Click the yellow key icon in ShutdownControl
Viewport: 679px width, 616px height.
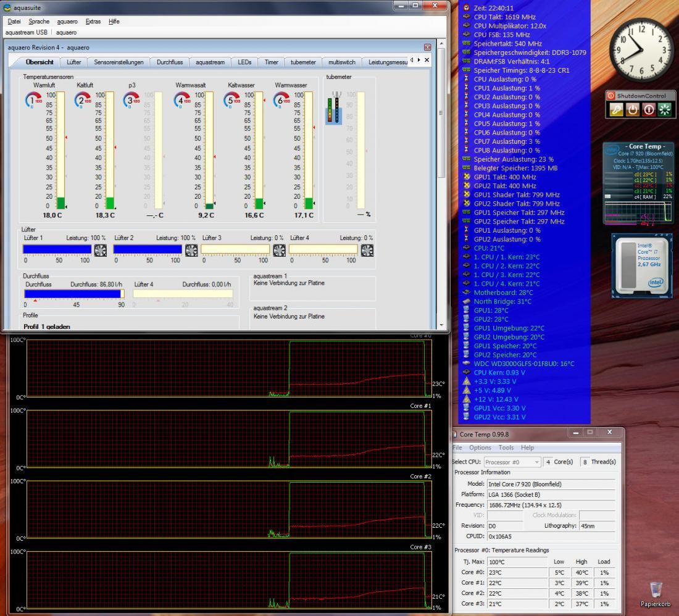pos(616,109)
